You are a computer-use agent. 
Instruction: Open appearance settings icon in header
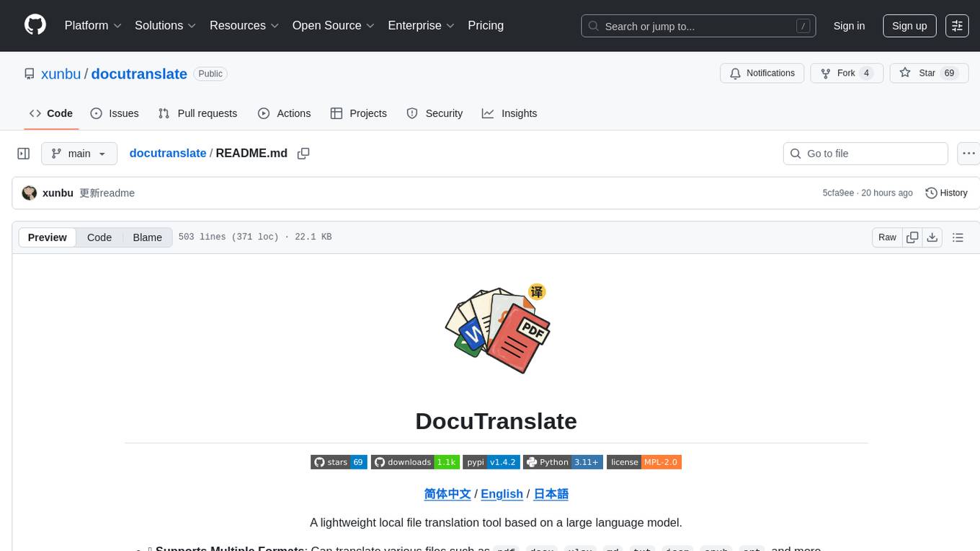pyautogui.click(x=957, y=26)
